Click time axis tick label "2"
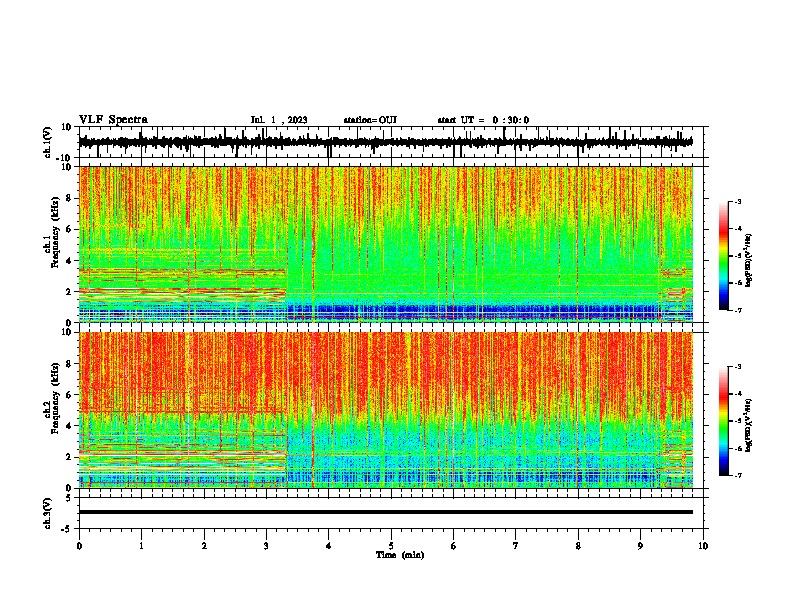This screenshot has width=792, height=612. tap(204, 546)
